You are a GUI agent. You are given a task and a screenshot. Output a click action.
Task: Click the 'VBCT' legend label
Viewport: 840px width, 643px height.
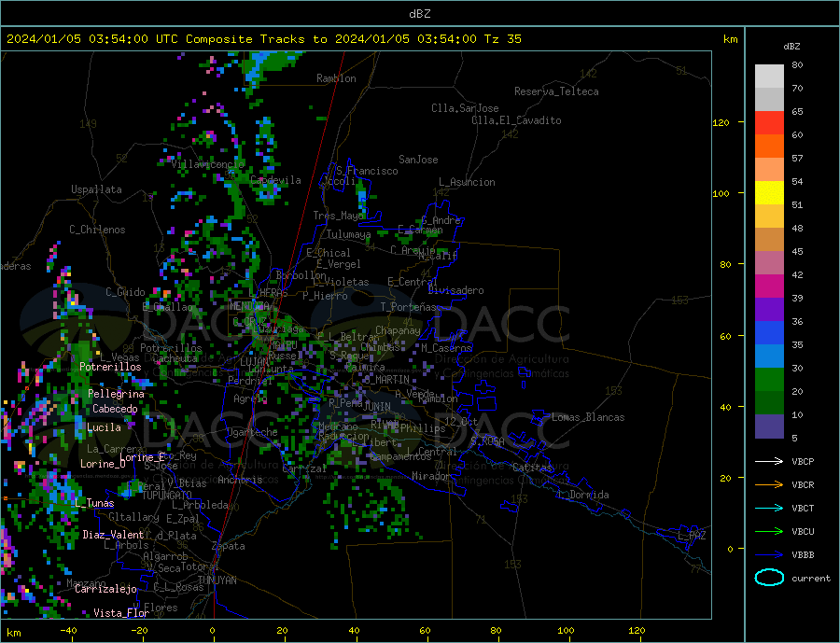(x=803, y=508)
